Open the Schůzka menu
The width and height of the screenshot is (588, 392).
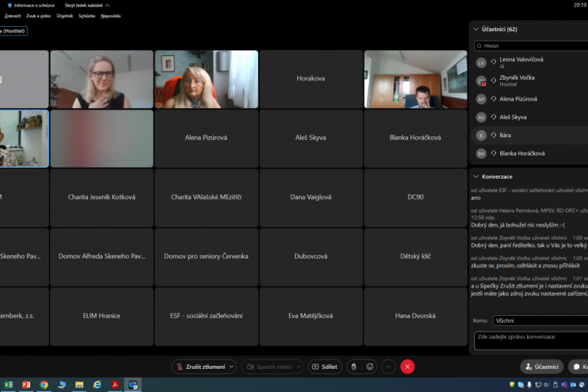86,16
